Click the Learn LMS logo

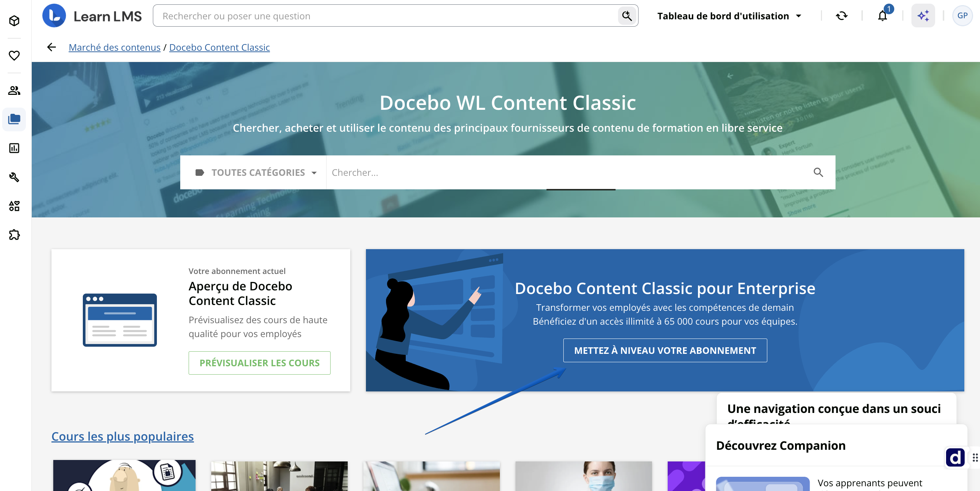[92, 16]
